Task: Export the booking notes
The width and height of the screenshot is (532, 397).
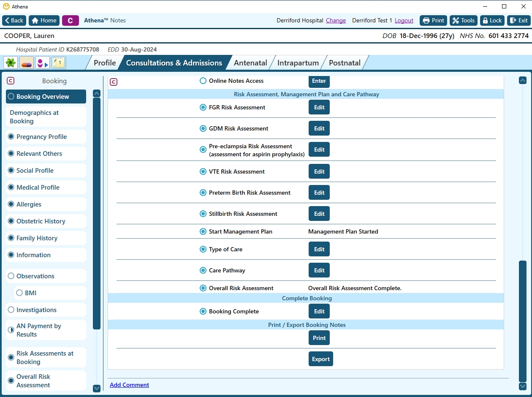Action: [321, 359]
